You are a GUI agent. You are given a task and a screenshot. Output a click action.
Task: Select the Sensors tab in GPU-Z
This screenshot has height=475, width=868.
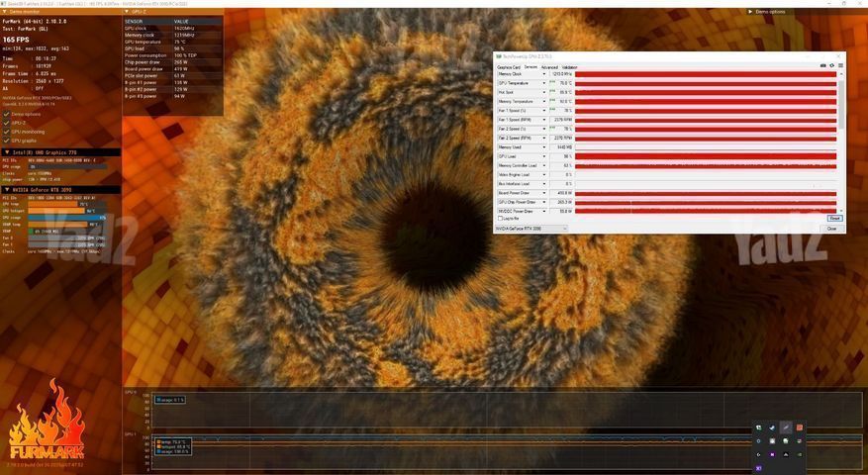[x=530, y=67]
